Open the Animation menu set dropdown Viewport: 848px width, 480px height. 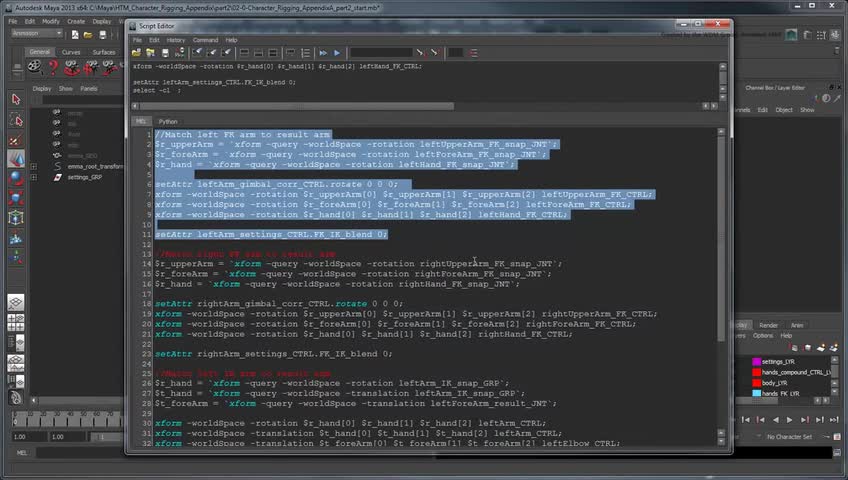pyautogui.click(x=37, y=34)
